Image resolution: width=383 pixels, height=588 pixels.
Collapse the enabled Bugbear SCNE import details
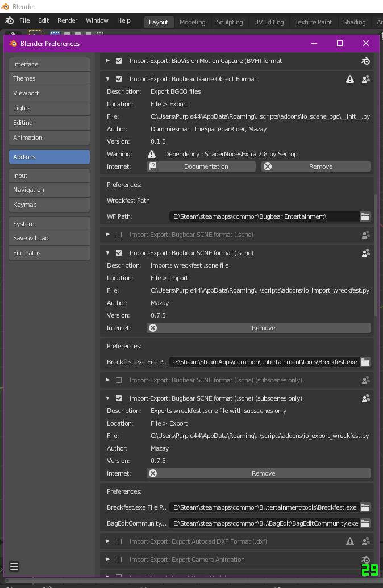pyautogui.click(x=107, y=253)
